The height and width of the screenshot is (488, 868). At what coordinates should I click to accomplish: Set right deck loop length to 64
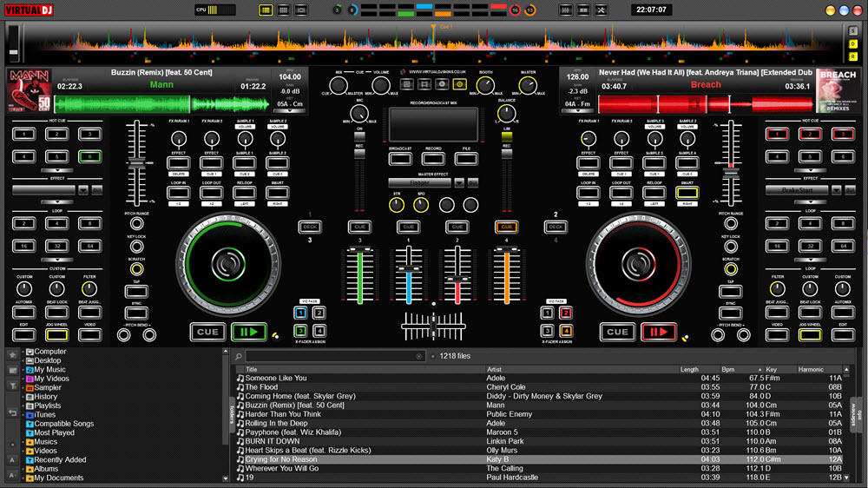pyautogui.click(x=843, y=246)
